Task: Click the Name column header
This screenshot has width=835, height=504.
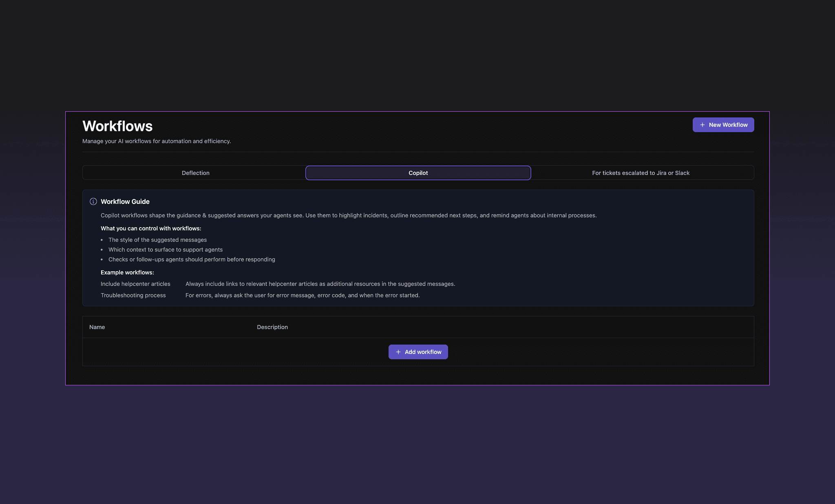Action: [x=97, y=327]
